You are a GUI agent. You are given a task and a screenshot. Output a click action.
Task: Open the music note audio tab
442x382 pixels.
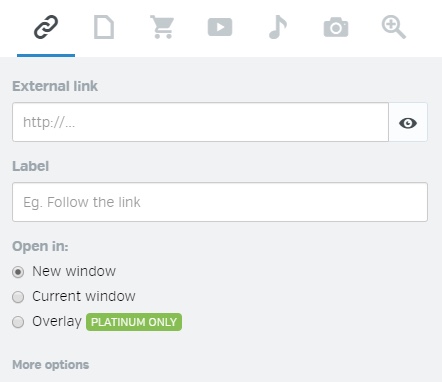click(278, 27)
